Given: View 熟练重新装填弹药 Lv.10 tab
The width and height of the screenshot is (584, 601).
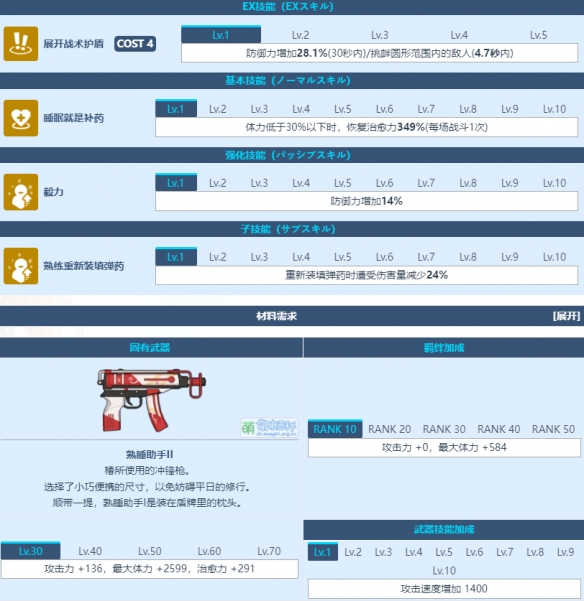Looking at the screenshot, I should click(554, 257).
